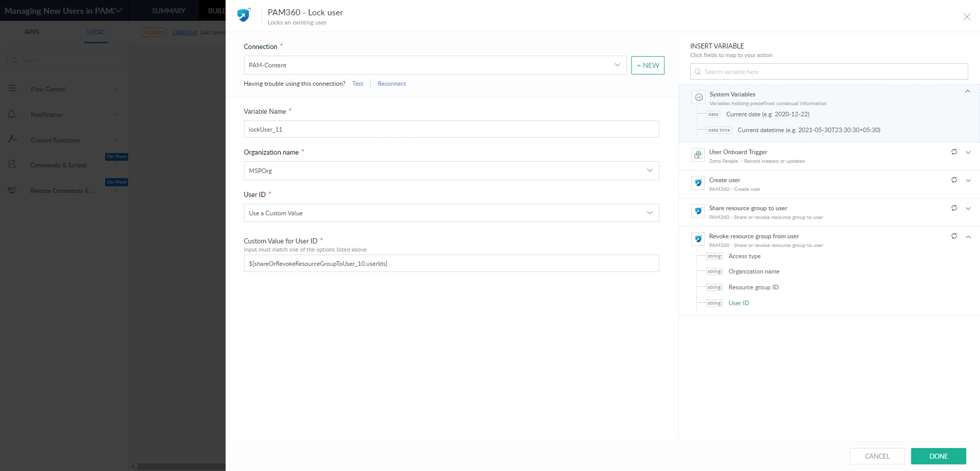Collapse Revoke resource group from user section
The height and width of the screenshot is (471, 980).
click(x=968, y=237)
